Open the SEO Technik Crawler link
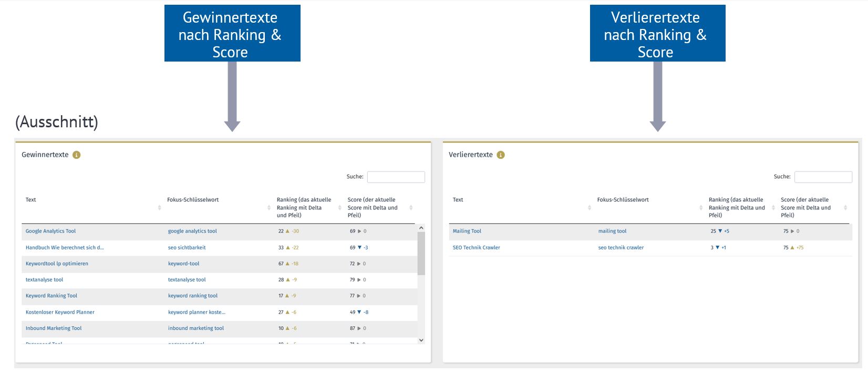The image size is (868, 373). point(476,247)
